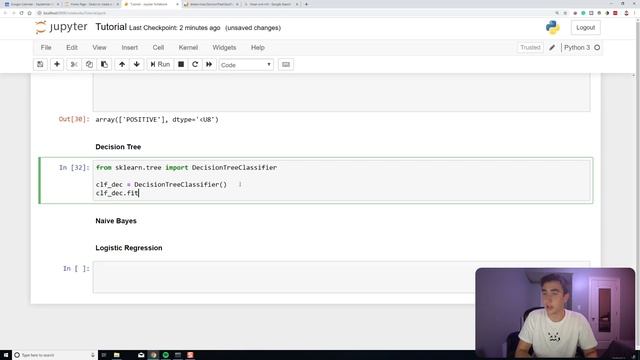Cut selected cells with scissors icon
The image size is (640, 360).
74,64
